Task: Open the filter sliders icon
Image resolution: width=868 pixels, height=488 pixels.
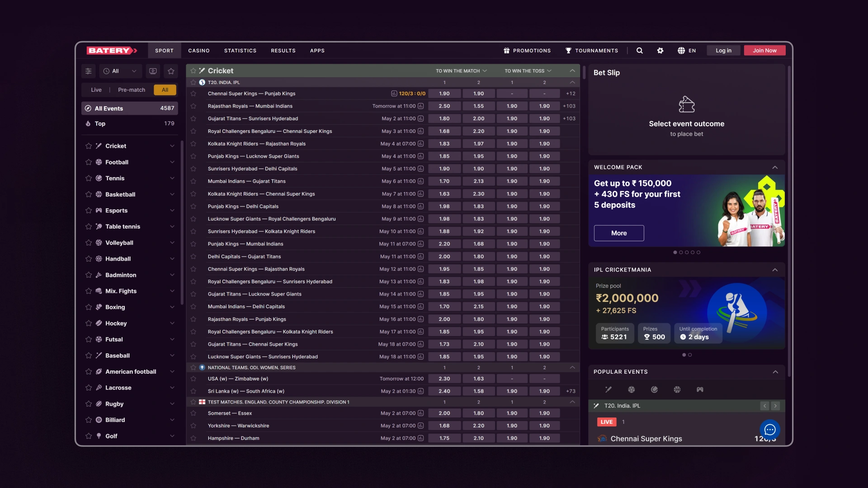Action: 89,71
